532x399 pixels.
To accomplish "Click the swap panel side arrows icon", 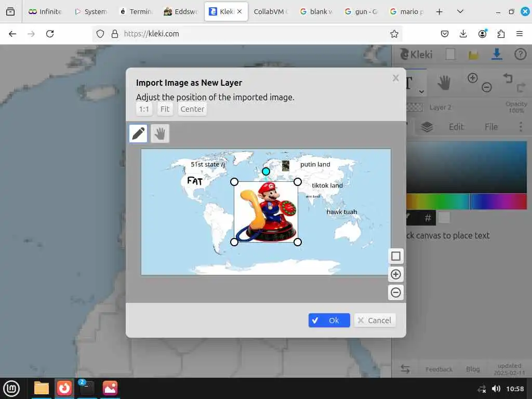I will click(405, 369).
